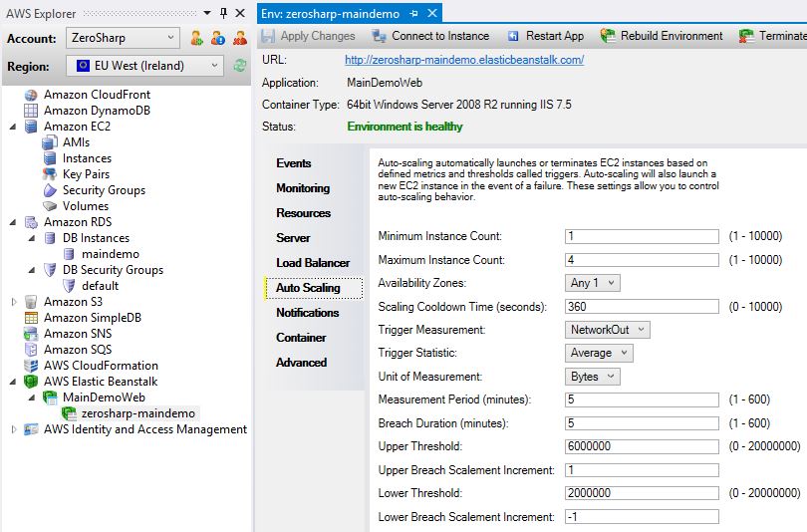
Task: Click the Measurement Period field
Action: click(642, 399)
